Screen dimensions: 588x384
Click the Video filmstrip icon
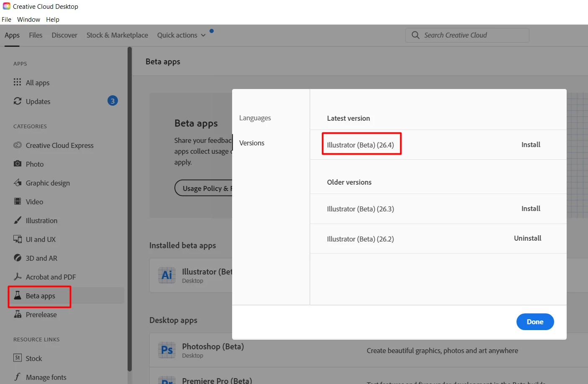point(17,201)
